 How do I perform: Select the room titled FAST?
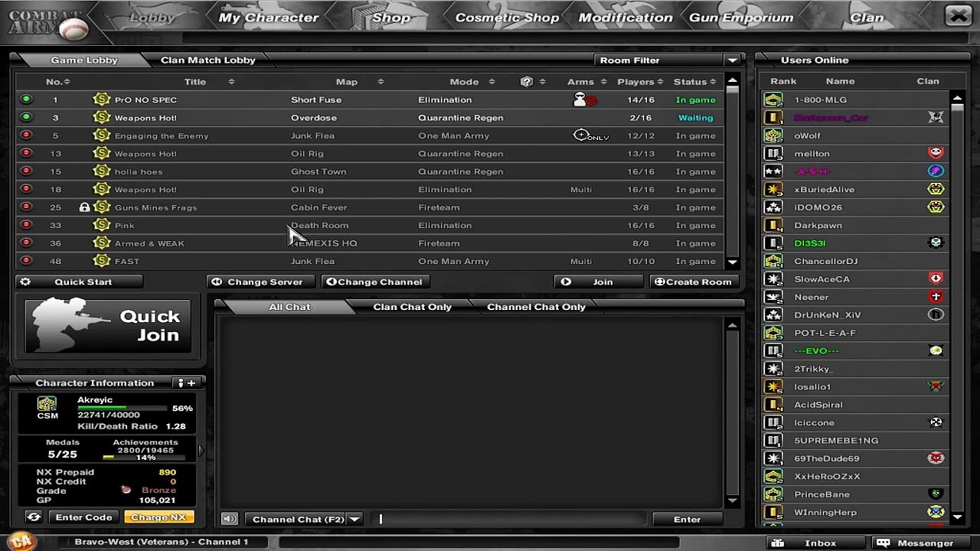click(x=369, y=261)
